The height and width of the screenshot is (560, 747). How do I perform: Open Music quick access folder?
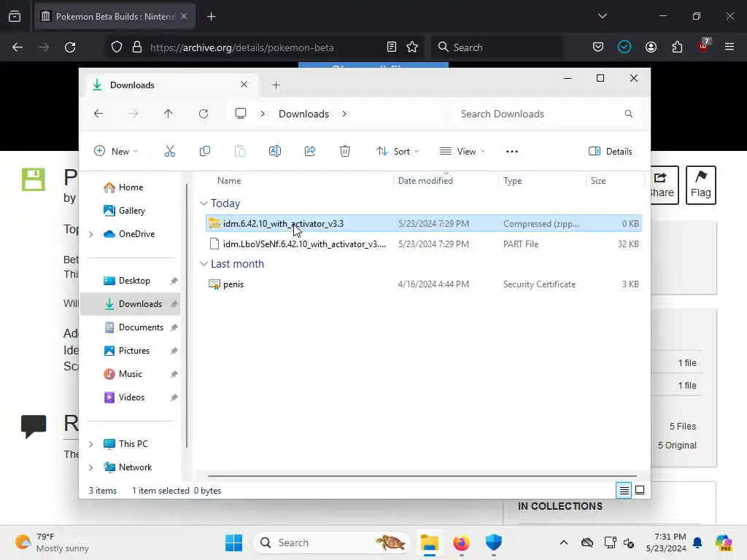(130, 374)
